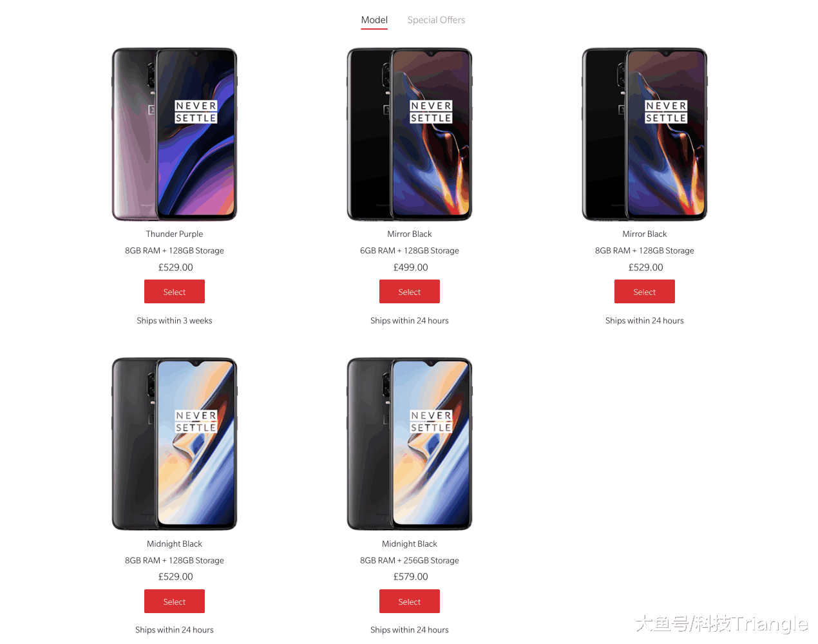Screen dimensions: 818x644
Task: Click the £499.00 price label
Action: click(411, 267)
